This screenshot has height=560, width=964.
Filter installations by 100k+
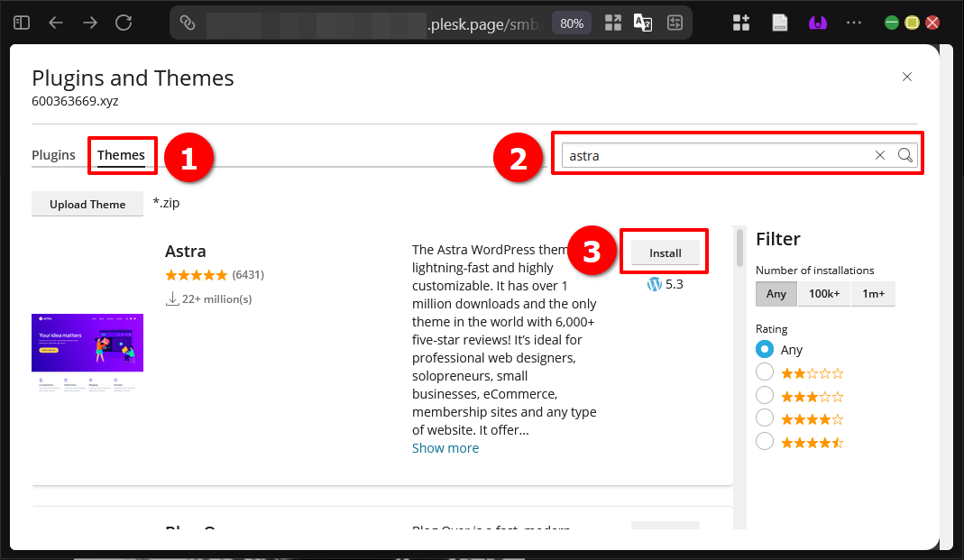[824, 294]
